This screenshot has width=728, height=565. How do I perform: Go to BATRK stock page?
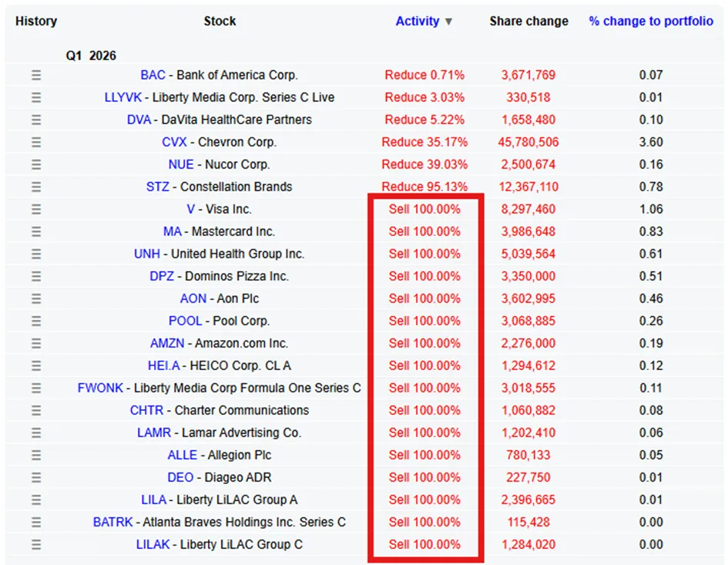[112, 523]
